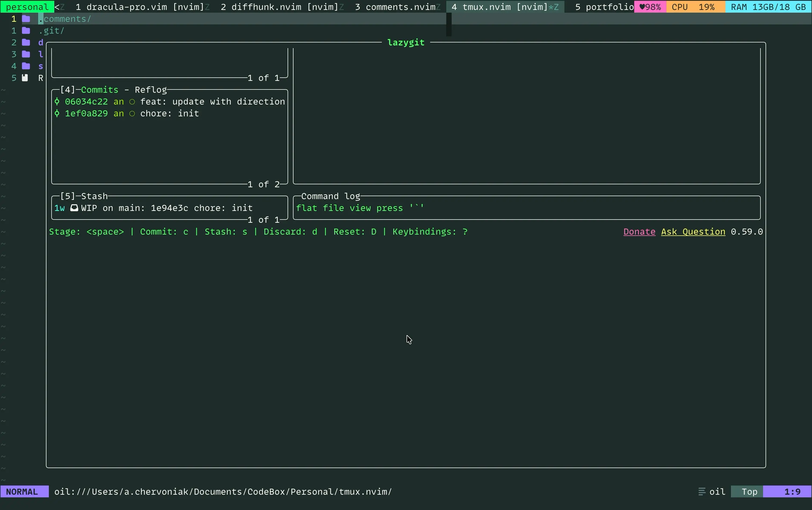Click 'Discard: d' hint in options bar

pos(290,232)
